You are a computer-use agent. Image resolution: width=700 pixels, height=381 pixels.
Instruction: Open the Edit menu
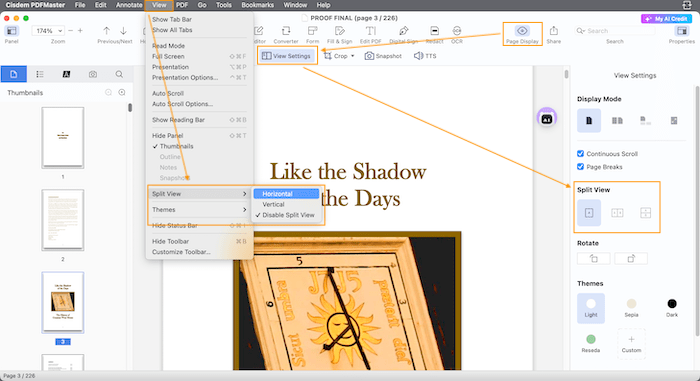point(100,5)
